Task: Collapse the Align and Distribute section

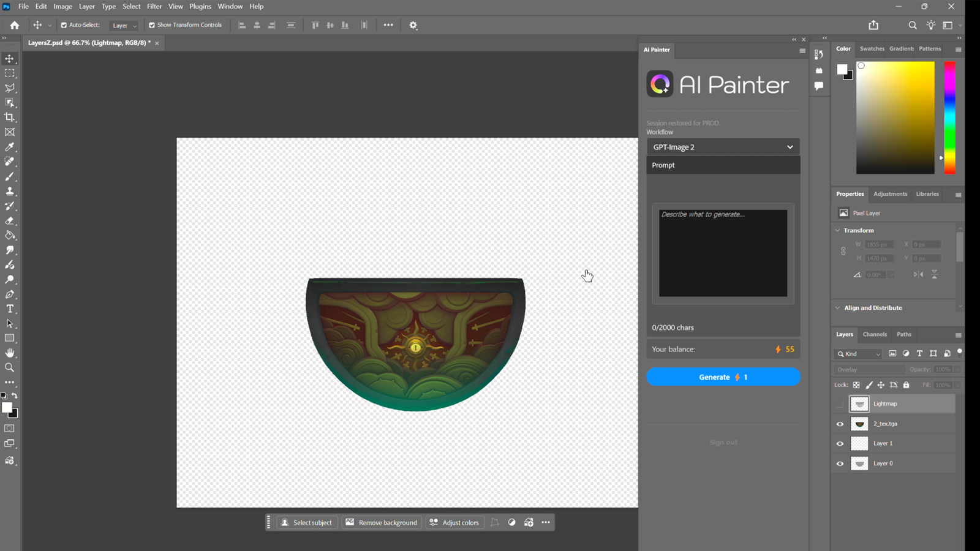Action: tap(838, 308)
